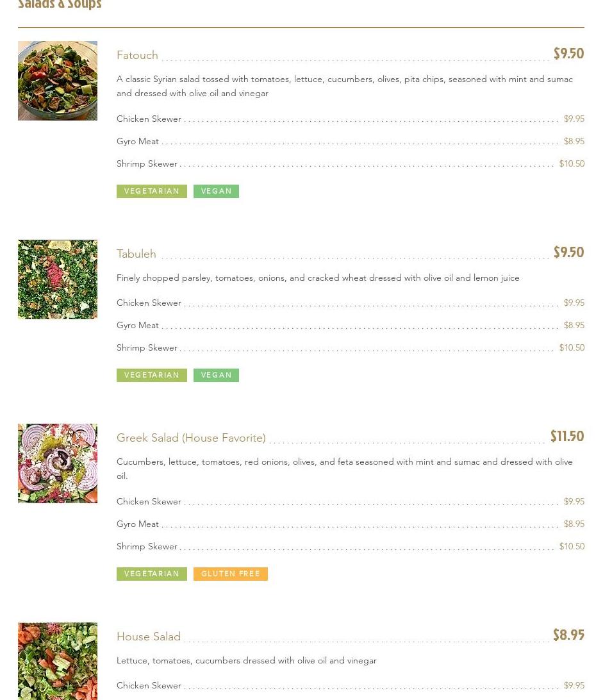The height and width of the screenshot is (700, 612).
Task: Choose Chicken Skewer add-on for Fatouch
Action: [x=149, y=119]
